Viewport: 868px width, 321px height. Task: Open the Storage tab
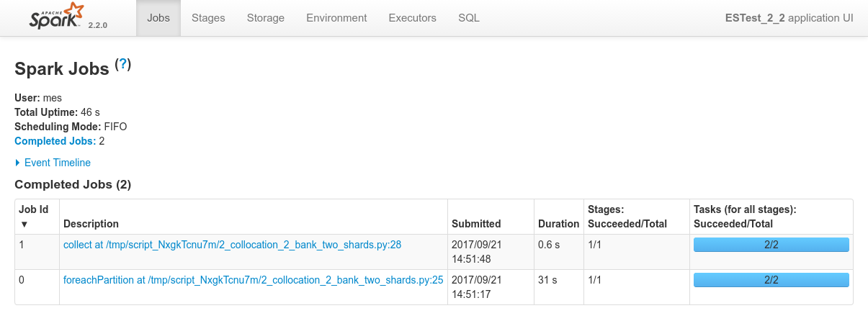pyautogui.click(x=265, y=18)
